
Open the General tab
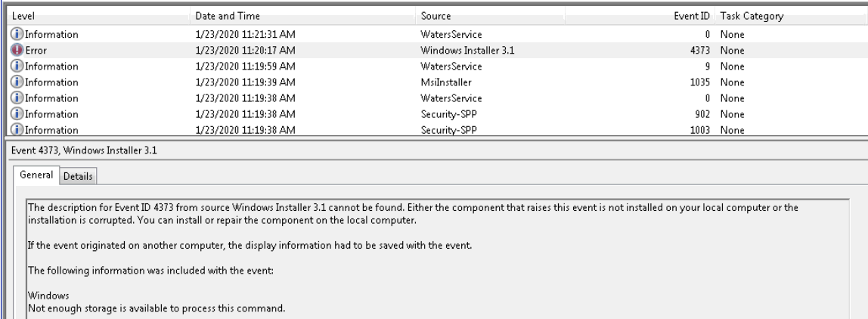click(x=36, y=175)
